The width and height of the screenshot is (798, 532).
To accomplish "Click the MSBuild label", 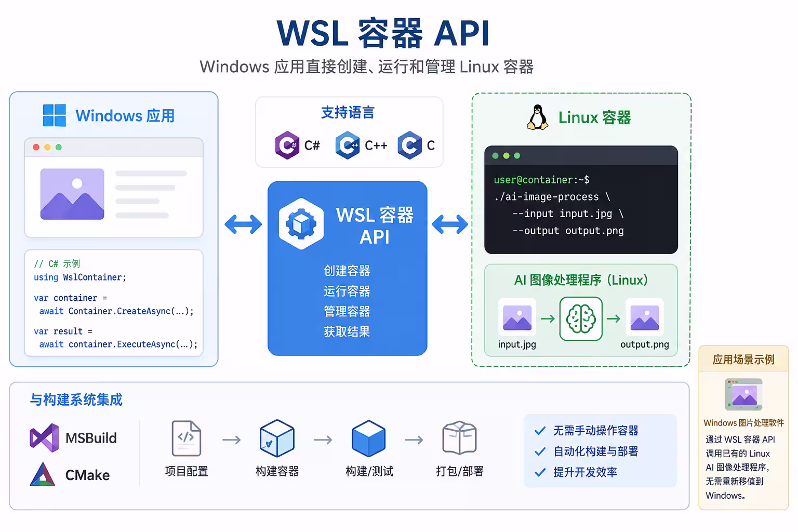I will click(91, 438).
